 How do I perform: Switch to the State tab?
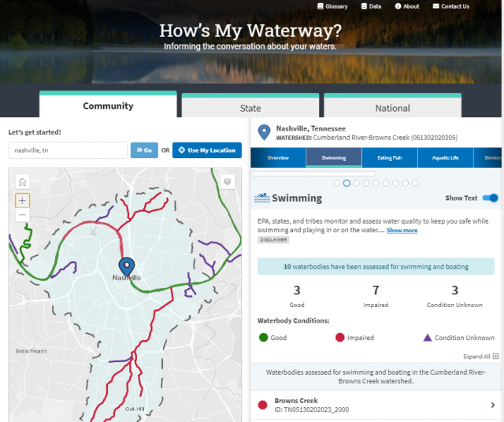(250, 108)
